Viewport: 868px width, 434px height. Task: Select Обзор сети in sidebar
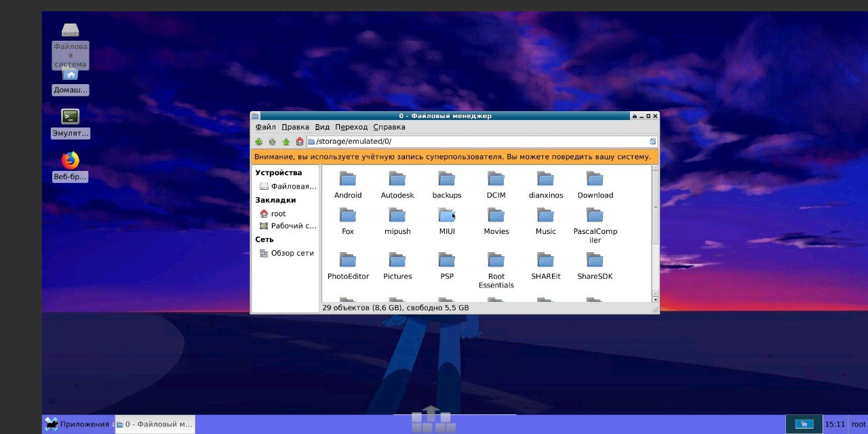(x=292, y=253)
